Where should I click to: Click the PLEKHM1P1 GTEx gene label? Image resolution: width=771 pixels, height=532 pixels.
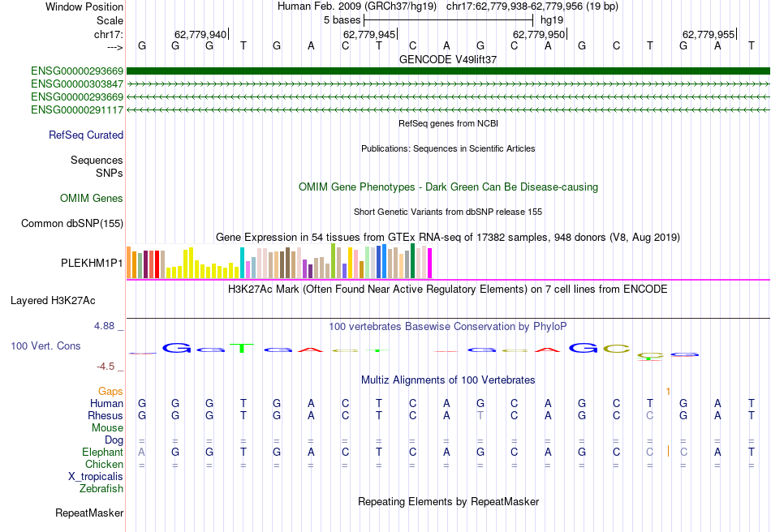point(92,264)
